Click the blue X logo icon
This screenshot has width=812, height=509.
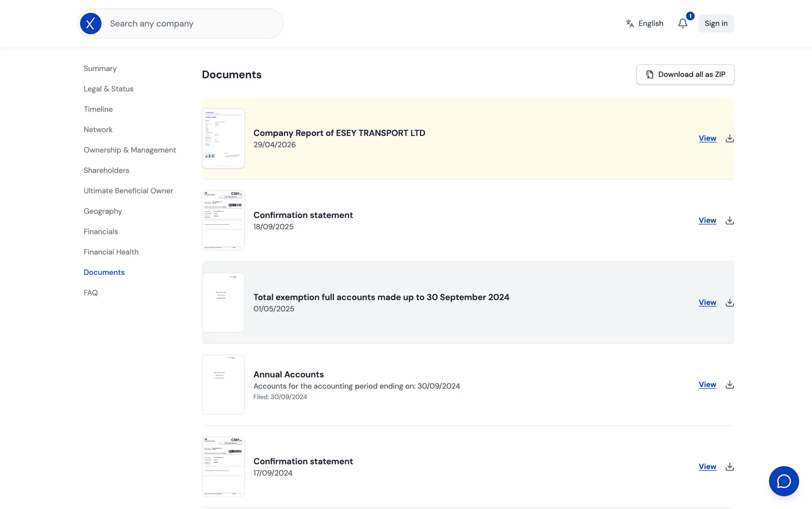pyautogui.click(x=90, y=24)
